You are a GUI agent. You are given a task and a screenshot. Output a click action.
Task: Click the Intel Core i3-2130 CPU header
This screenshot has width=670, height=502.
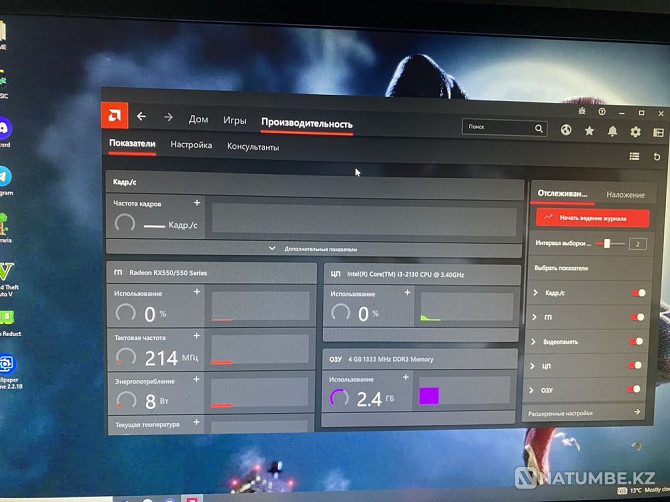[422, 274]
